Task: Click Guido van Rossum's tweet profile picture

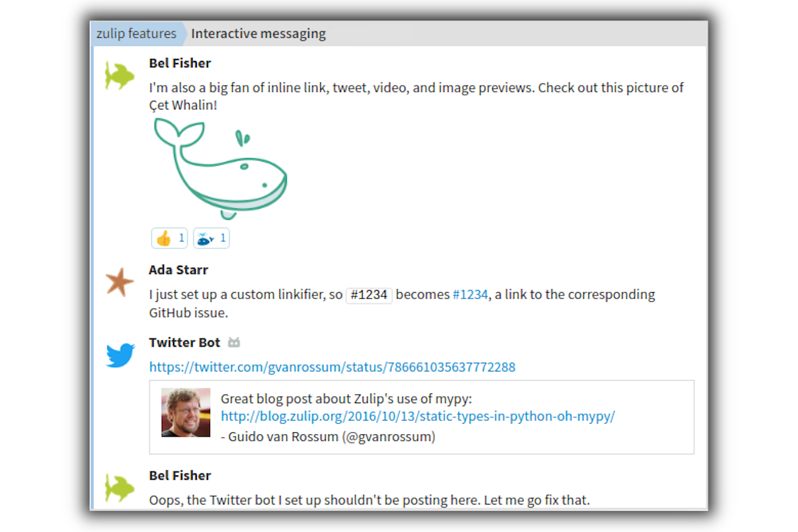Action: [x=185, y=412]
